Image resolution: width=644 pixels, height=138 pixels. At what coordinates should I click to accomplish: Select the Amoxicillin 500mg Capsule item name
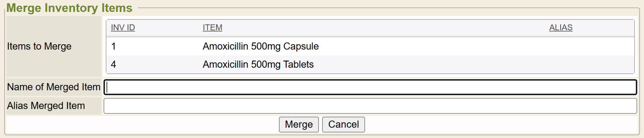[260, 46]
